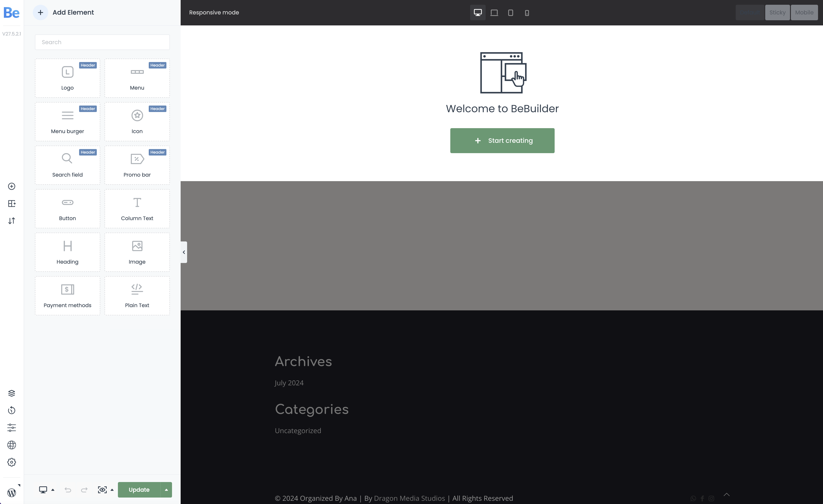Add the Search field element
The image size is (823, 504).
pos(67,165)
